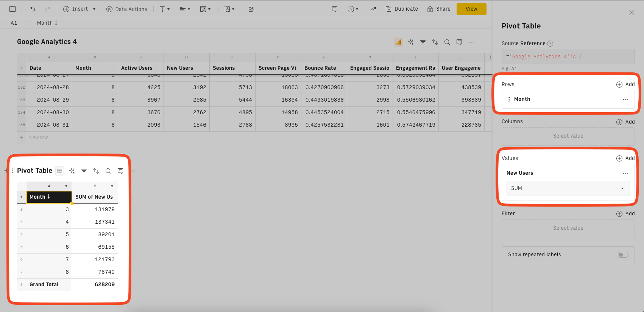The image size is (644, 312).
Task: Click the Google Analytics integration icon
Action: (x=399, y=42)
